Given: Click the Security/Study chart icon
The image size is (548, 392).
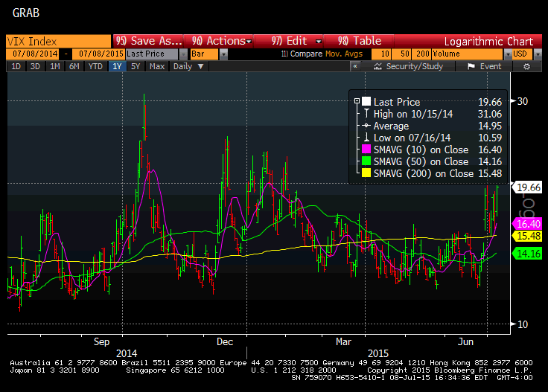Looking at the screenshot, I should (377, 66).
